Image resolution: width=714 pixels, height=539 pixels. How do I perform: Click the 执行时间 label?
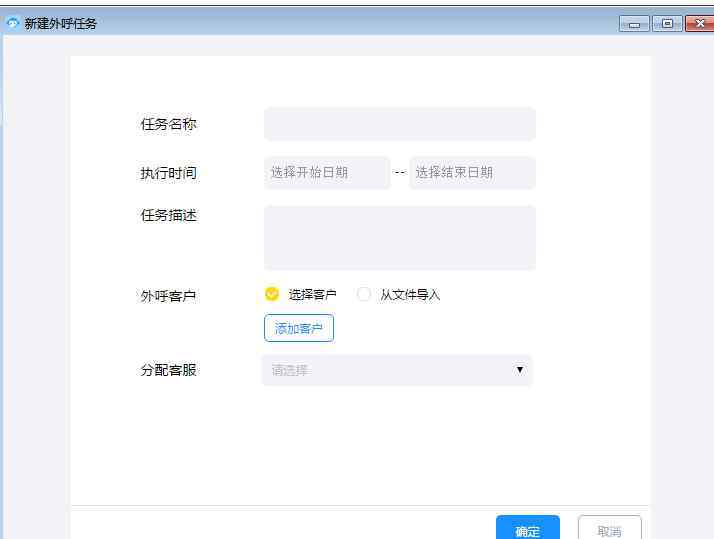click(168, 173)
